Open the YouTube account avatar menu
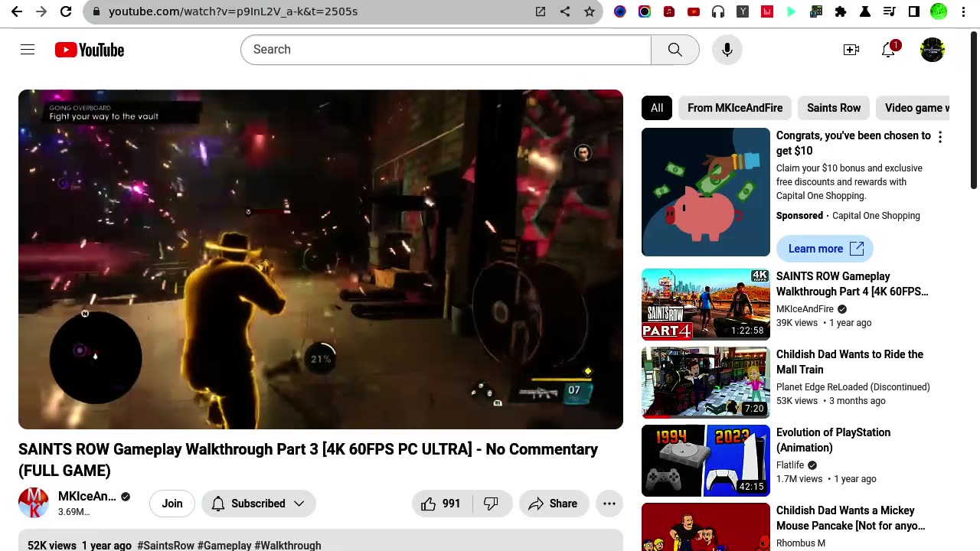The width and height of the screenshot is (980, 551). [933, 50]
